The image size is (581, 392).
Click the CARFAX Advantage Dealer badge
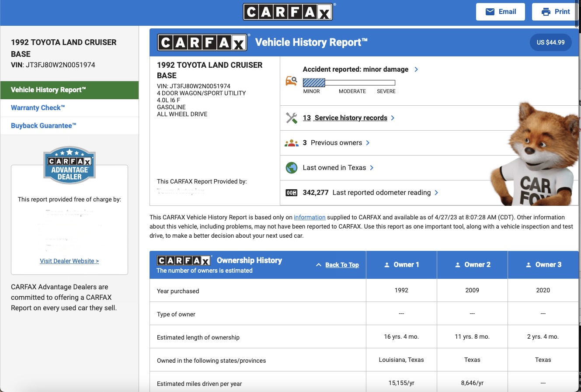[70, 165]
